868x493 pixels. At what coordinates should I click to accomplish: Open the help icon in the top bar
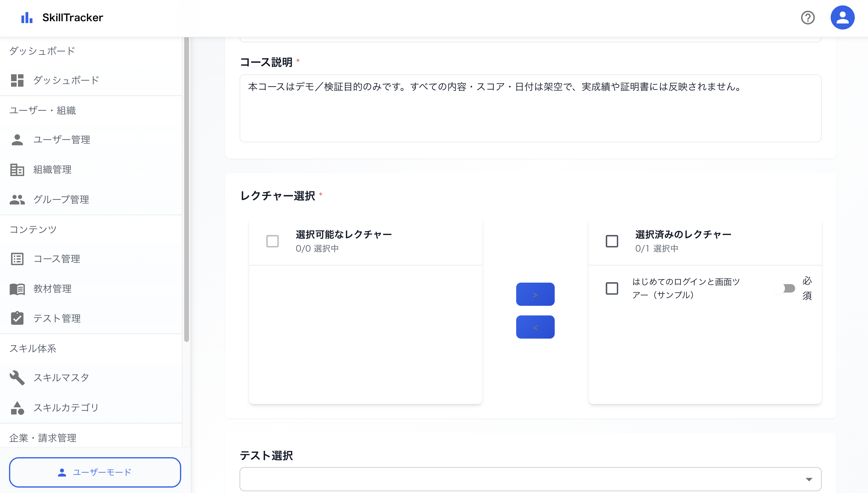[x=808, y=17]
